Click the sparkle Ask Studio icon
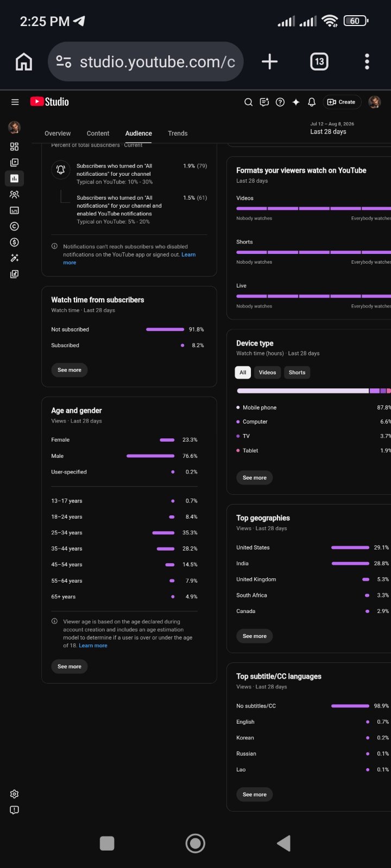This screenshot has width=391, height=868. pos(296,102)
